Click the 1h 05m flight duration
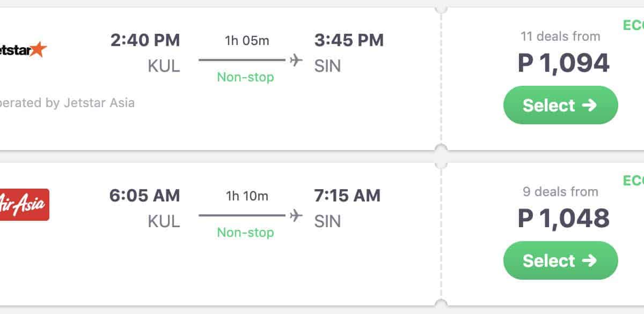This screenshot has width=644, height=314. (247, 41)
